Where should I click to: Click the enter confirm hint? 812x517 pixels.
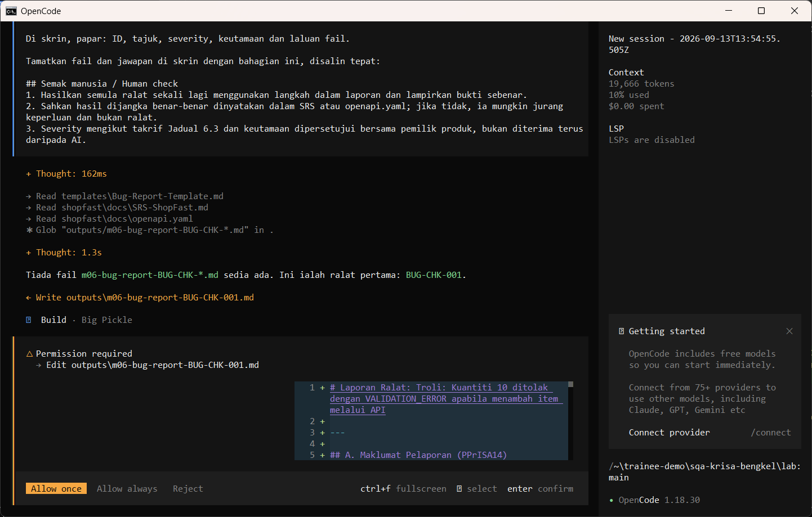point(540,488)
